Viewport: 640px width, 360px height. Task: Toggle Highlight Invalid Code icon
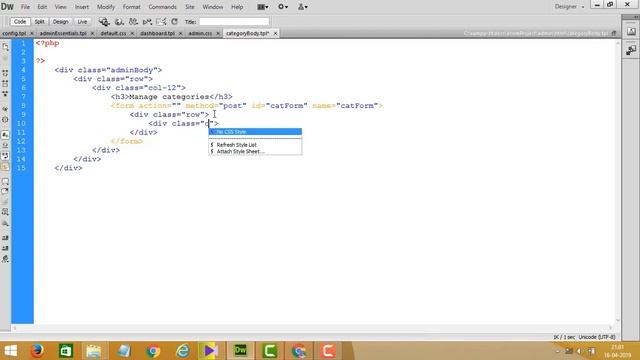click(5, 145)
